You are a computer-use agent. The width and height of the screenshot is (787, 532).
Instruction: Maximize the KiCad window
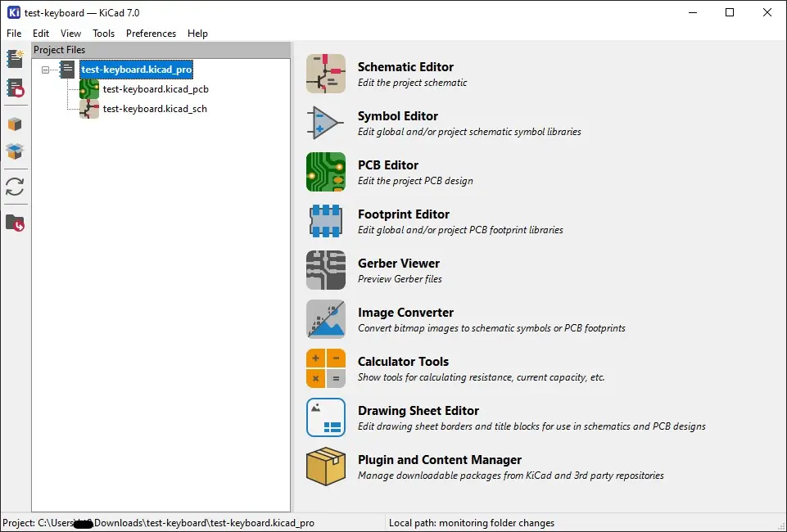pyautogui.click(x=730, y=12)
